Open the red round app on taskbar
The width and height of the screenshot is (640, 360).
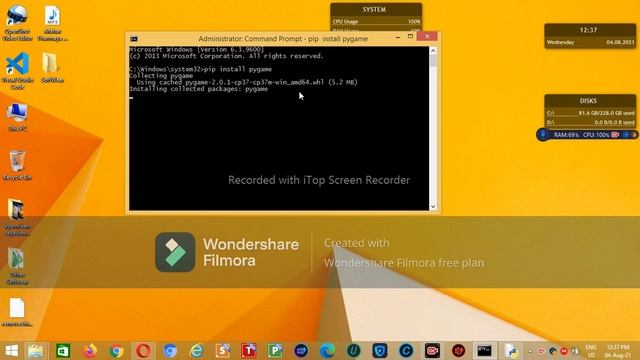[458, 351]
